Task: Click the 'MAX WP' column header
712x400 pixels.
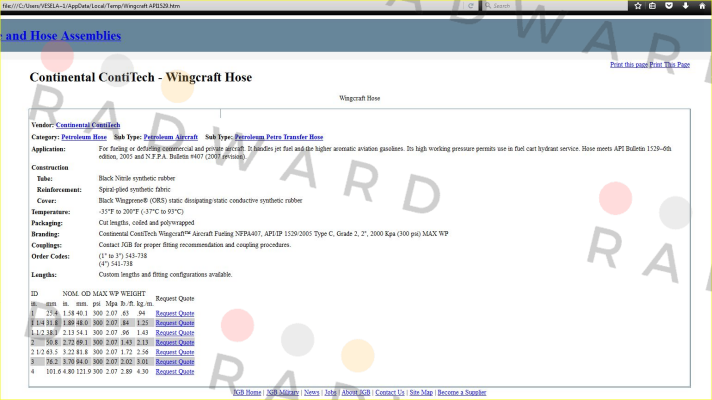Action: click(x=105, y=294)
